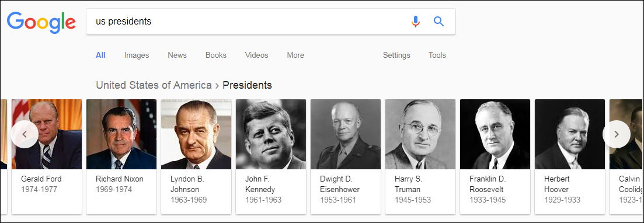The image size is (644, 223).
Task: Switch to the News tab
Action: coord(177,55)
